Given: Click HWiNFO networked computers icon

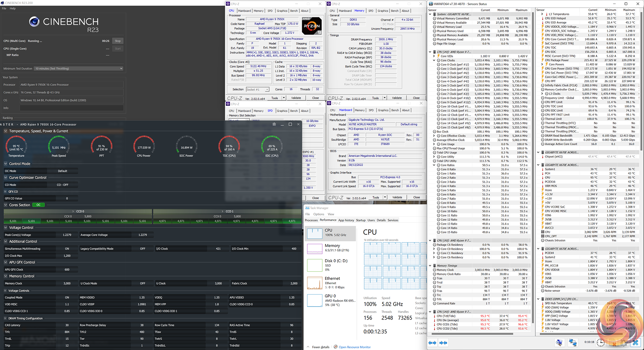Looking at the screenshot, I should (x=573, y=342).
